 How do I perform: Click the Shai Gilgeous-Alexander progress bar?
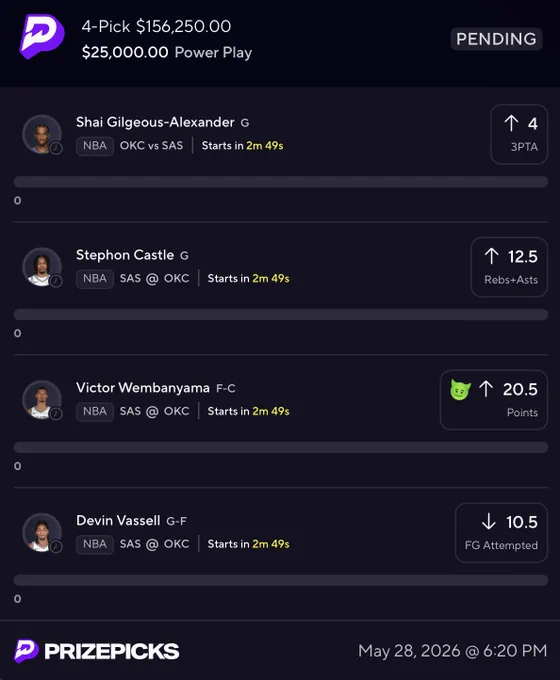pyautogui.click(x=281, y=182)
